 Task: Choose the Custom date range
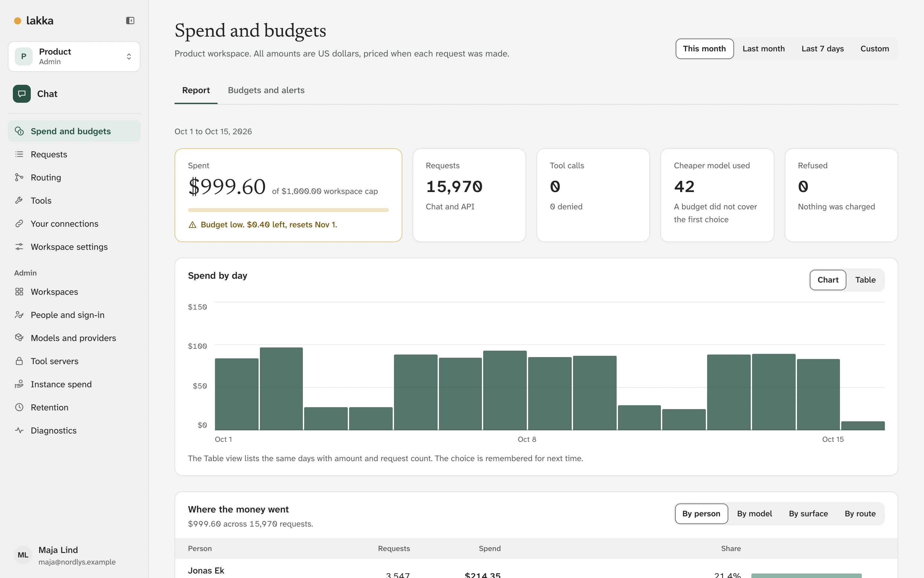point(874,49)
